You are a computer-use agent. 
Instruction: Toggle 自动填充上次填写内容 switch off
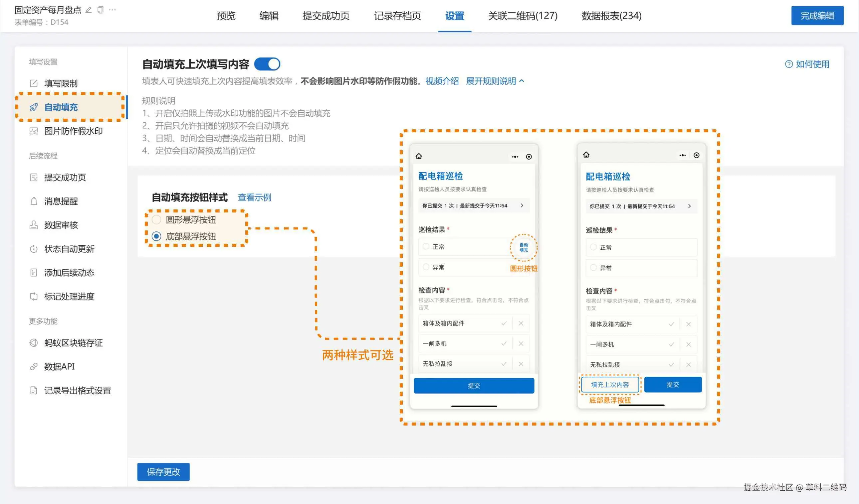[x=268, y=64]
